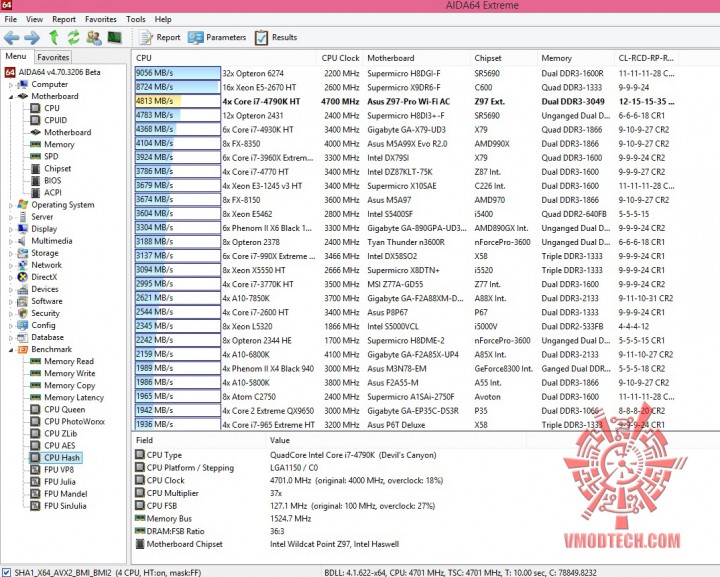This screenshot has height=577, width=720.
Task: Select the Security tree item
Action: click(39, 313)
